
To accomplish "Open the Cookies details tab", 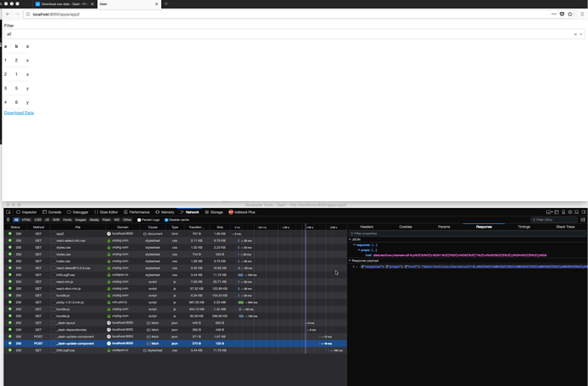I will point(406,227).
